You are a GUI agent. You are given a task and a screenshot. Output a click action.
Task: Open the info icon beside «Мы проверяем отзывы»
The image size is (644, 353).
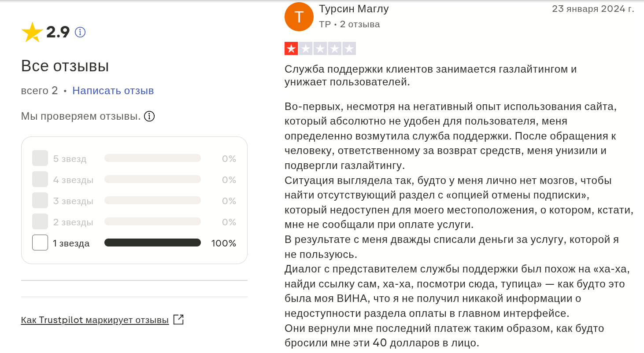149,116
